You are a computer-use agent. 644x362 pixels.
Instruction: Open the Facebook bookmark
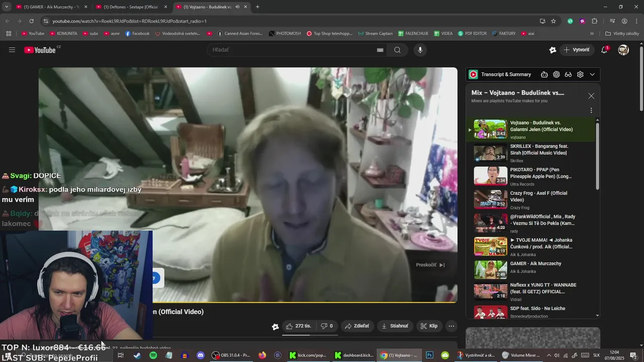(137, 34)
